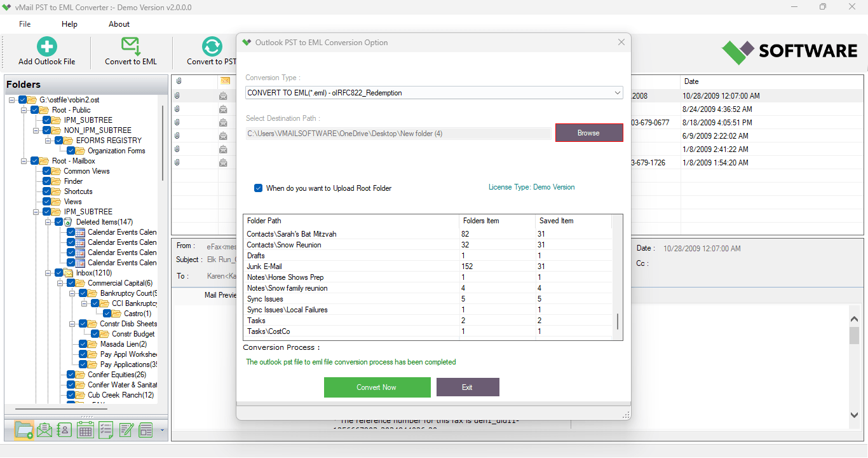The image size is (868, 458).
Task: Toggle 'When do you want to Upload Root Folder' checkbox
Action: tap(258, 188)
